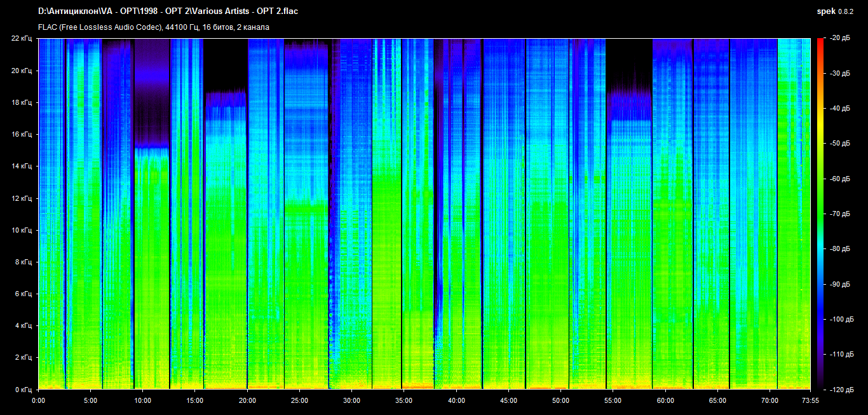Click the 16 кГц frequency label
The height and width of the screenshot is (415, 868).
click(x=22, y=134)
